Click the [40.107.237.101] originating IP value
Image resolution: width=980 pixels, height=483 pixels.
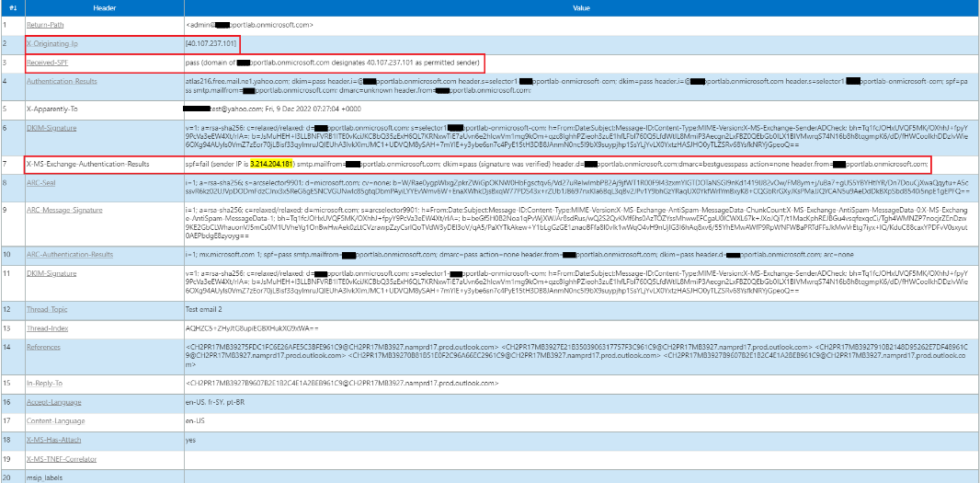pos(211,44)
